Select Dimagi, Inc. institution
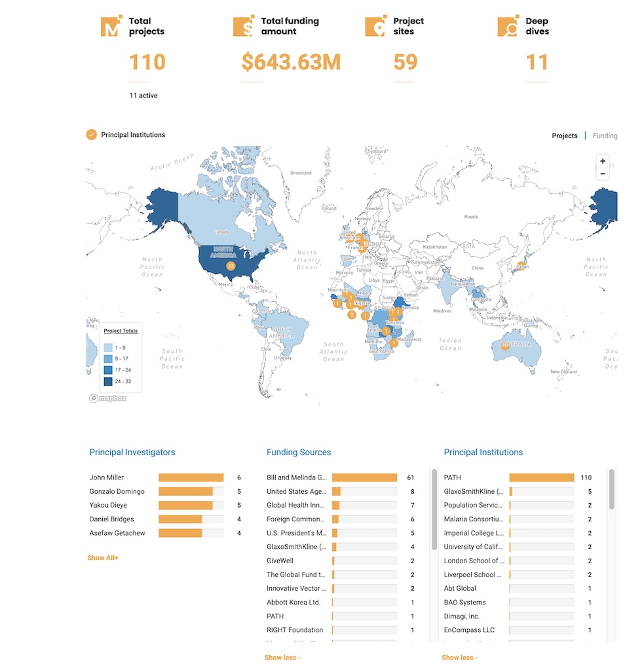Viewport: 642px width, 672px height. click(518, 616)
